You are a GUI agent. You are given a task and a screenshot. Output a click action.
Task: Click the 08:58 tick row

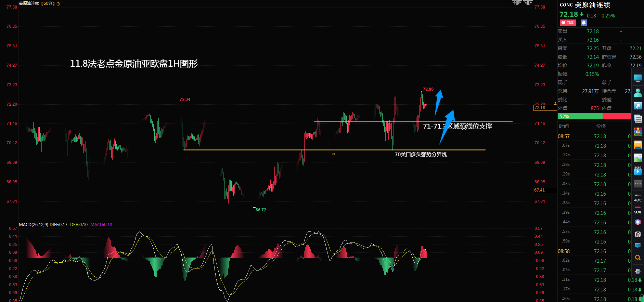(x=595, y=251)
